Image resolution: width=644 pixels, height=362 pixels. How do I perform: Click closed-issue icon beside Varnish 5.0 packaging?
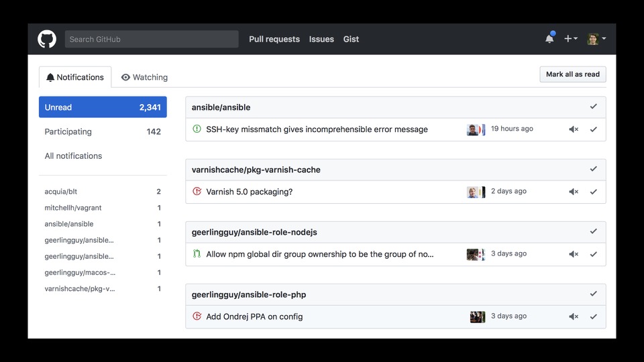pos(197,191)
